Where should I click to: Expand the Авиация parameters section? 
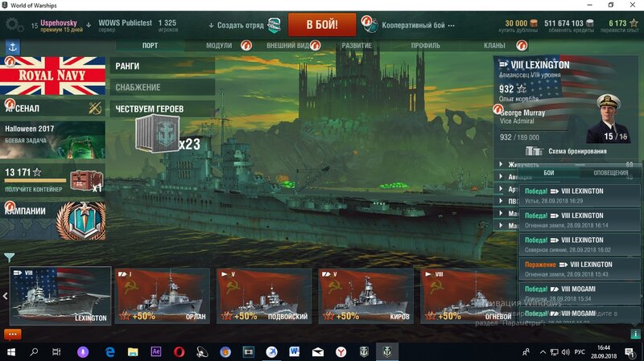click(x=501, y=176)
